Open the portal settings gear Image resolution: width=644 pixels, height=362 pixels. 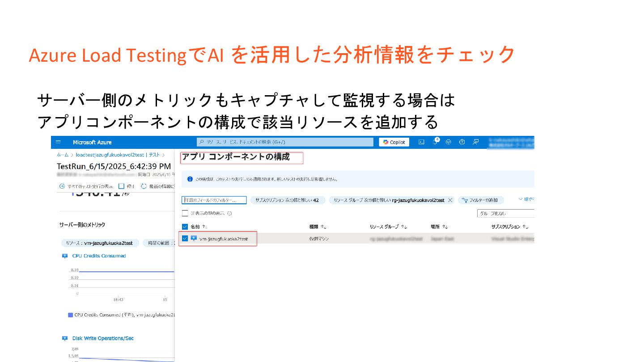[449, 142]
